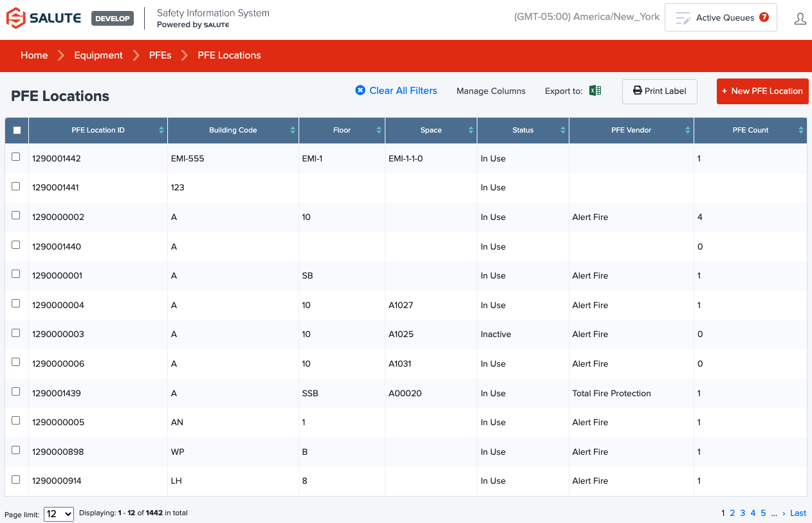Sort by Space column arrows
Image resolution: width=812 pixels, height=523 pixels.
tap(471, 130)
